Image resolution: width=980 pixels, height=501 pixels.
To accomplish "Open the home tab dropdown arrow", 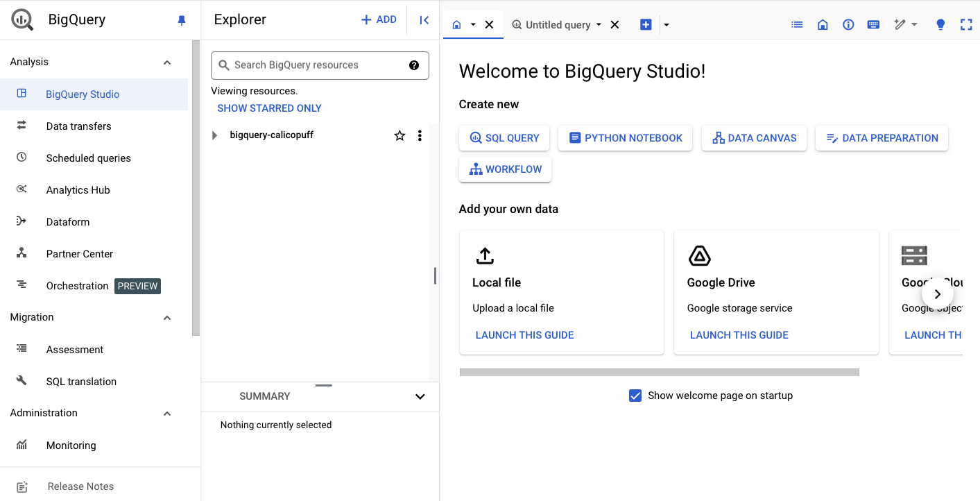I will [x=474, y=24].
